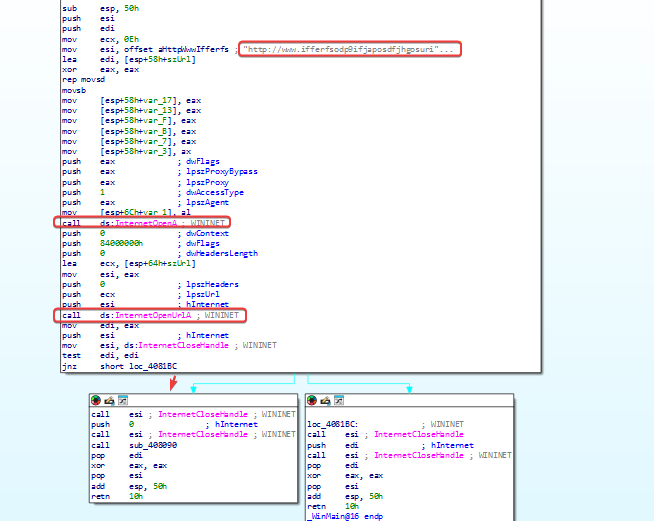Select the 'lea edi, [esp+58h+szUrl]' line
The width and height of the screenshot is (654, 521).
pos(129,59)
